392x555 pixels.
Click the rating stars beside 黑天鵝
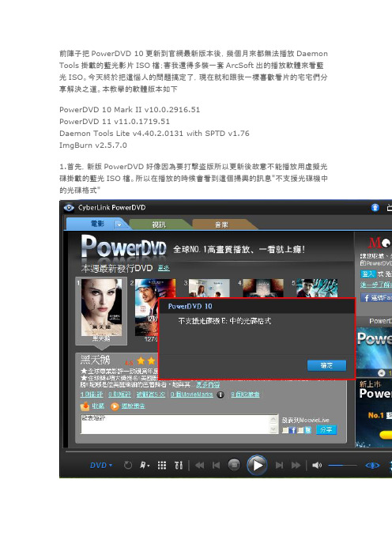[x=145, y=361]
